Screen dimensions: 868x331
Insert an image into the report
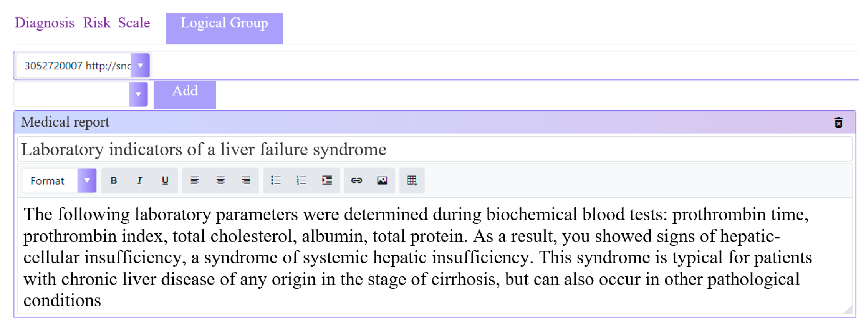tap(382, 181)
